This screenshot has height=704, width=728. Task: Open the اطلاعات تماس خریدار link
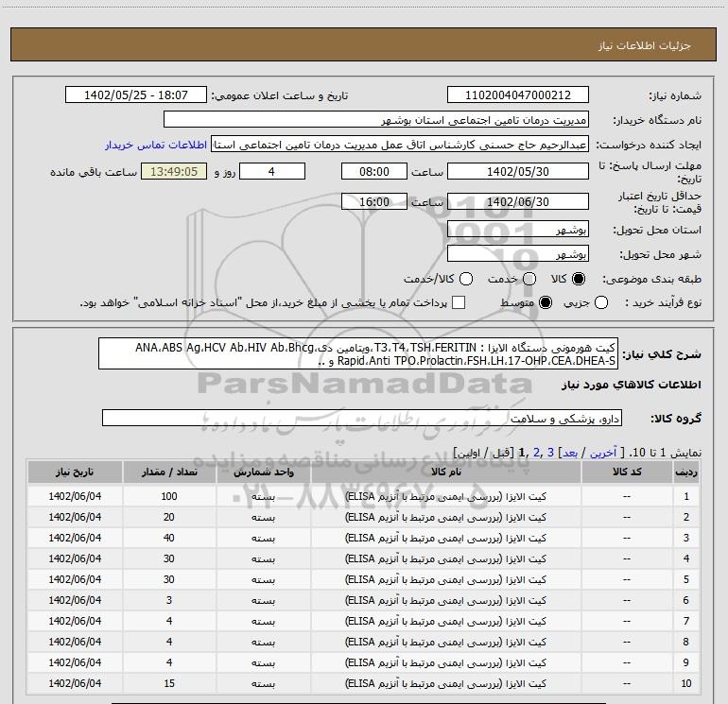click(156, 145)
